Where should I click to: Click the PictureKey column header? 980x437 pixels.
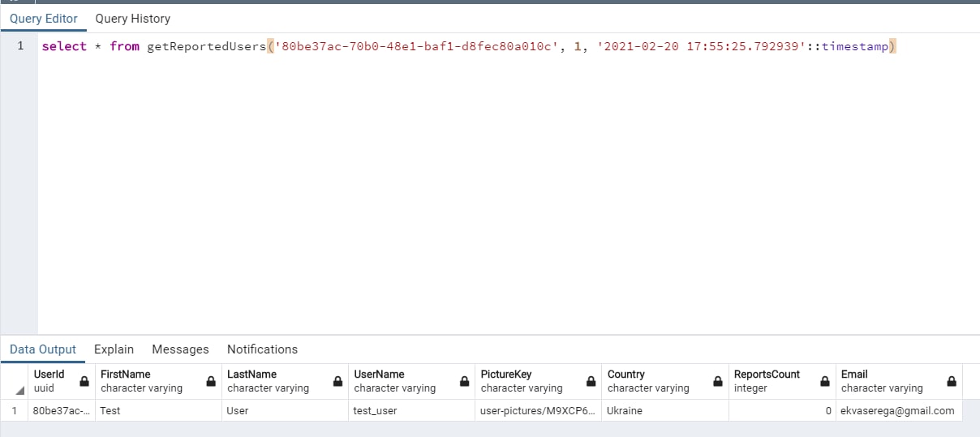[x=538, y=381]
